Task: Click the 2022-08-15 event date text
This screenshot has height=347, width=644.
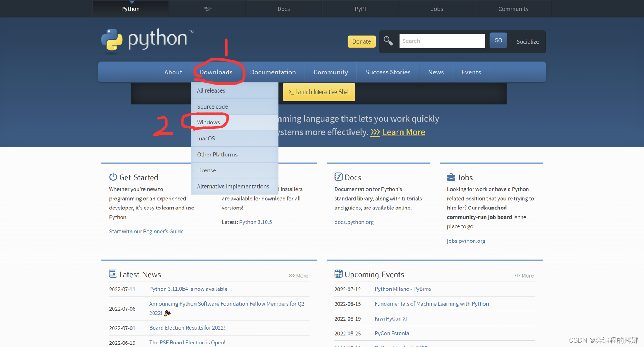Action: pyautogui.click(x=348, y=304)
